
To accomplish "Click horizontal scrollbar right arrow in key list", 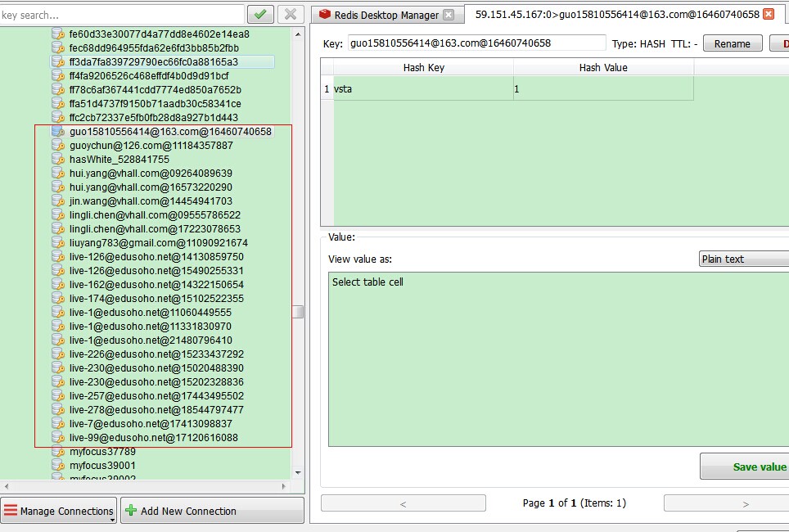I will (x=284, y=486).
